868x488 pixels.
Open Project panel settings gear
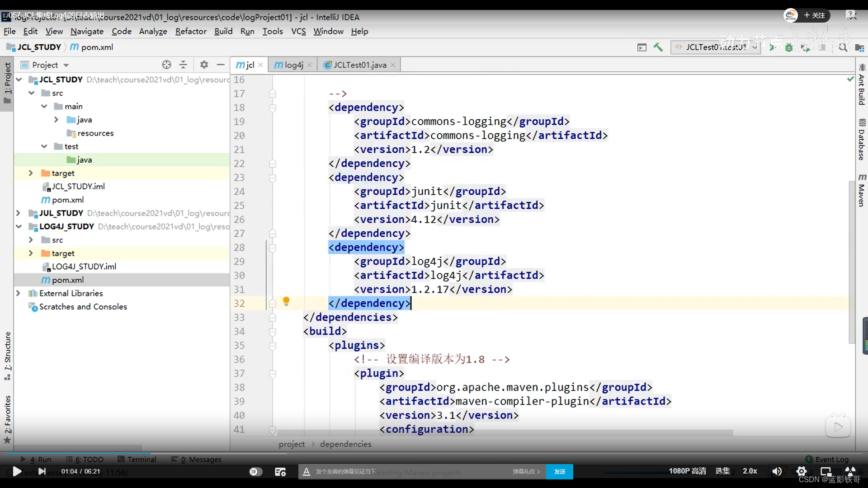pyautogui.click(x=204, y=65)
